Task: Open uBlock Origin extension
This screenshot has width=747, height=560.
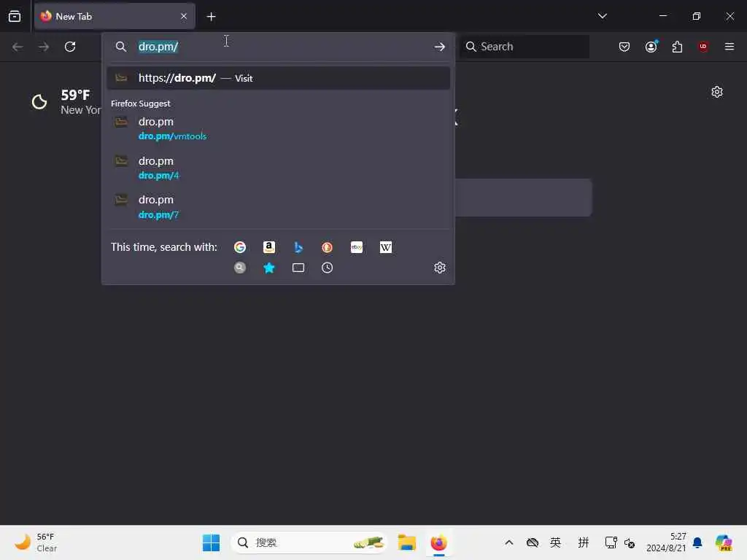Action: (703, 47)
